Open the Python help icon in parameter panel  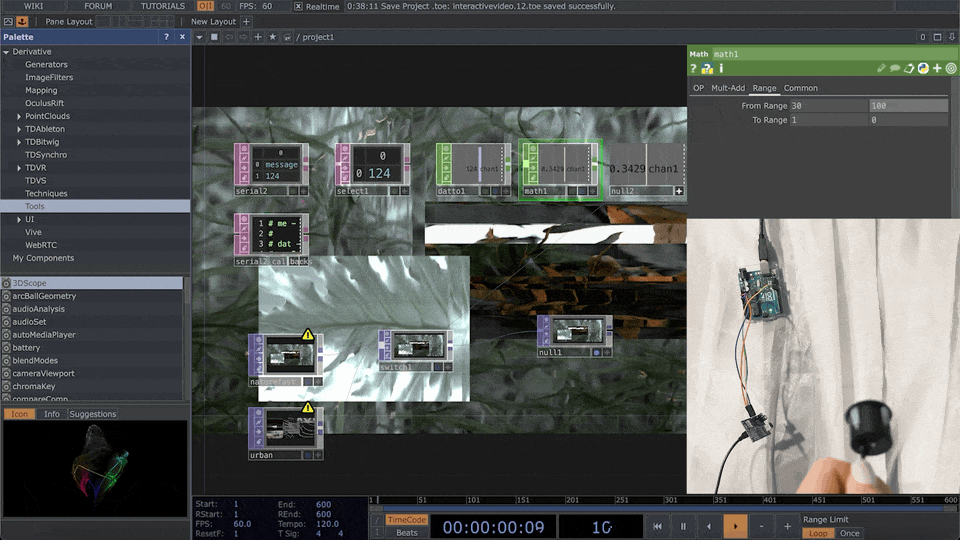707,69
